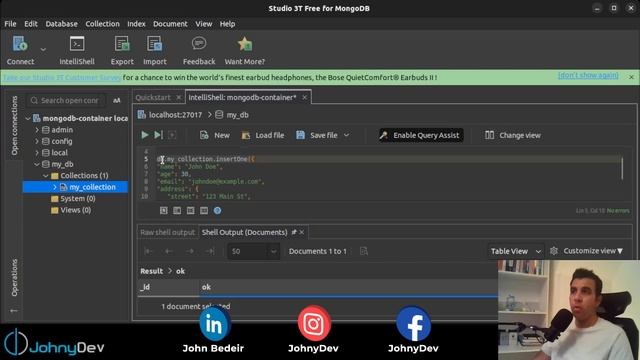Toggle the aA case-sensitive search button
The image size is (640, 360).
tap(117, 100)
